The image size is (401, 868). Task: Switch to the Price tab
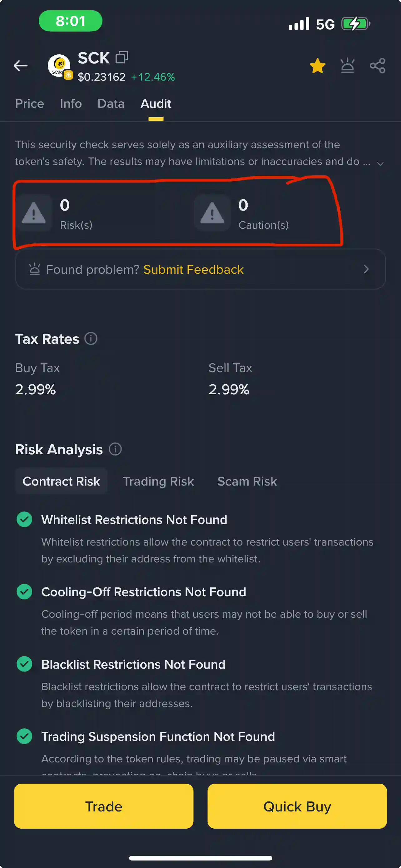pyautogui.click(x=30, y=104)
